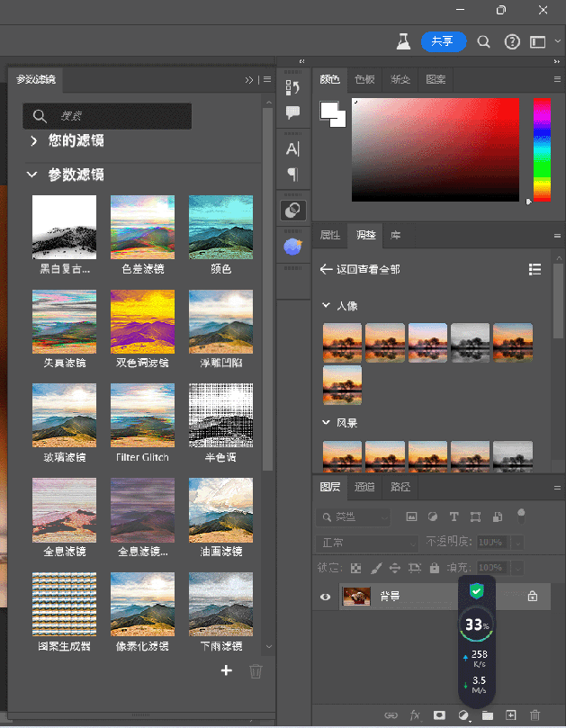Screen dimensions: 566x728
Task: Switch to the 属性 tab
Action: 329,235
